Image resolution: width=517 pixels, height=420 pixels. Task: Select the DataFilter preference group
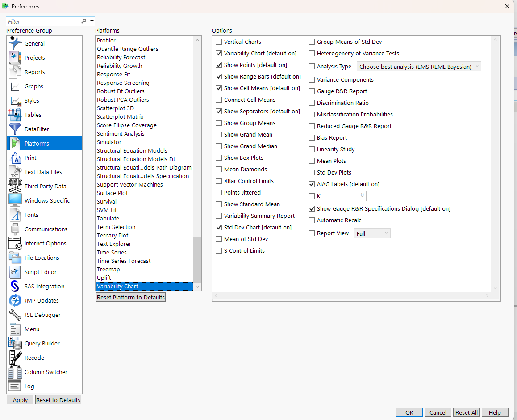pyautogui.click(x=15, y=129)
